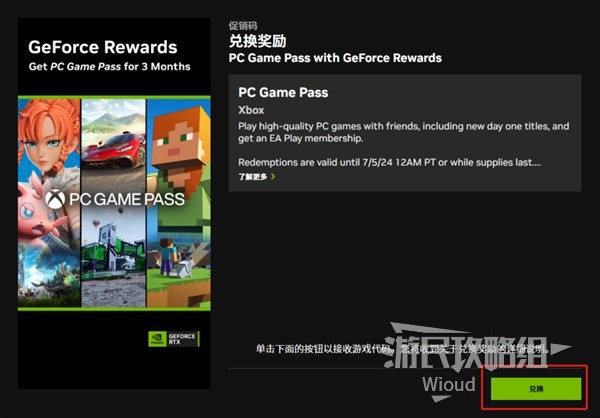This screenshot has width=600, height=418.
Task: Click the GeForce Rewards banner title
Action: point(103,47)
